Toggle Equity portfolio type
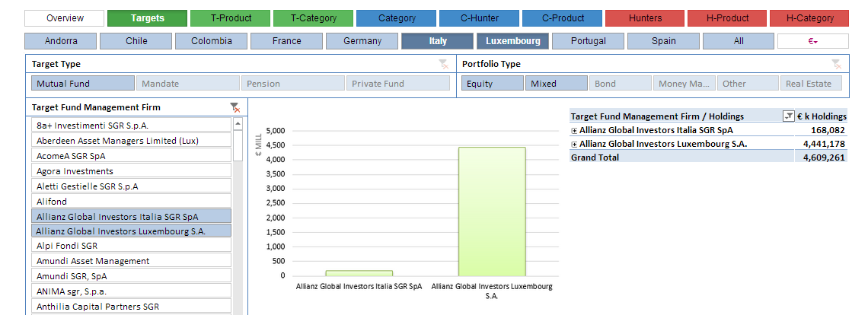 [492, 84]
